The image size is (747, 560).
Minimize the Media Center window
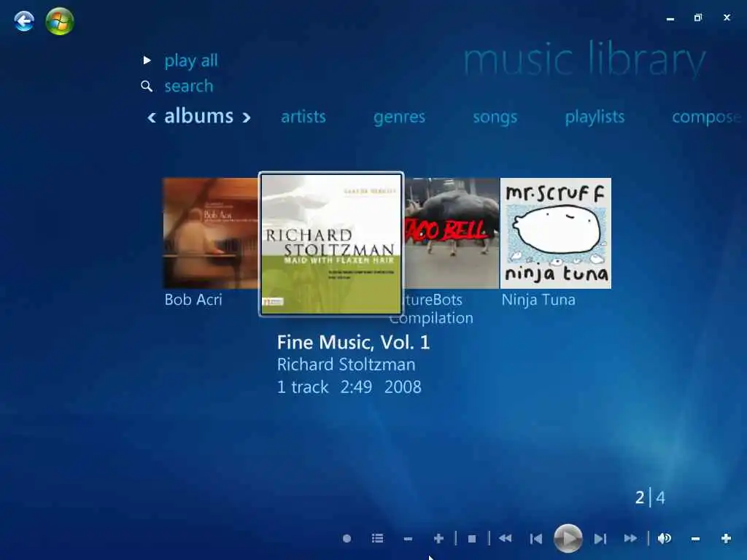point(670,18)
